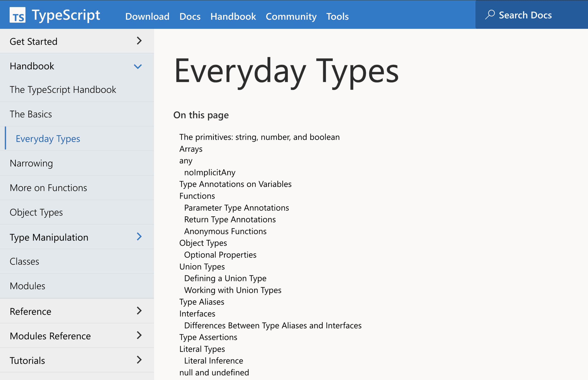Collapse the Handbook section chevron
Screen dimensions: 588x380
[x=138, y=66]
